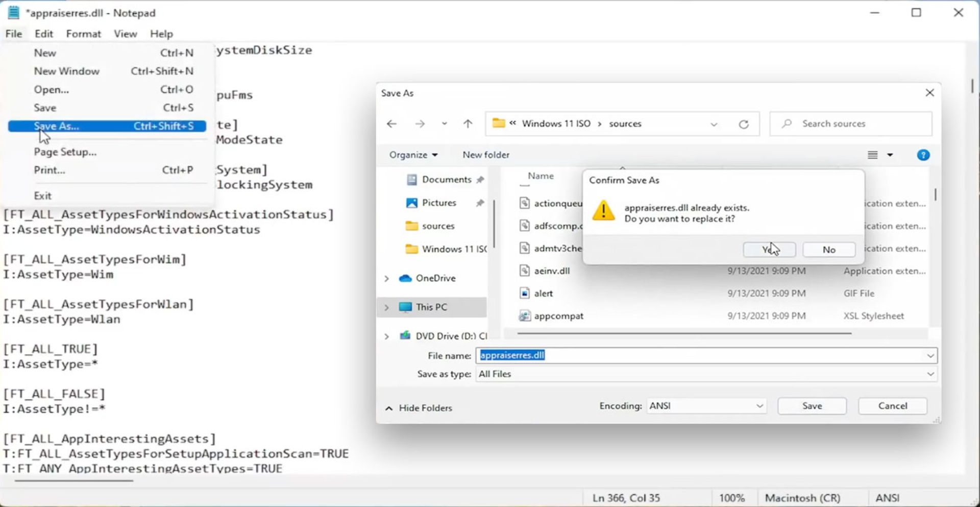This screenshot has width=980, height=507.
Task: Click the horizontal scrollbar in file list
Action: [x=684, y=333]
